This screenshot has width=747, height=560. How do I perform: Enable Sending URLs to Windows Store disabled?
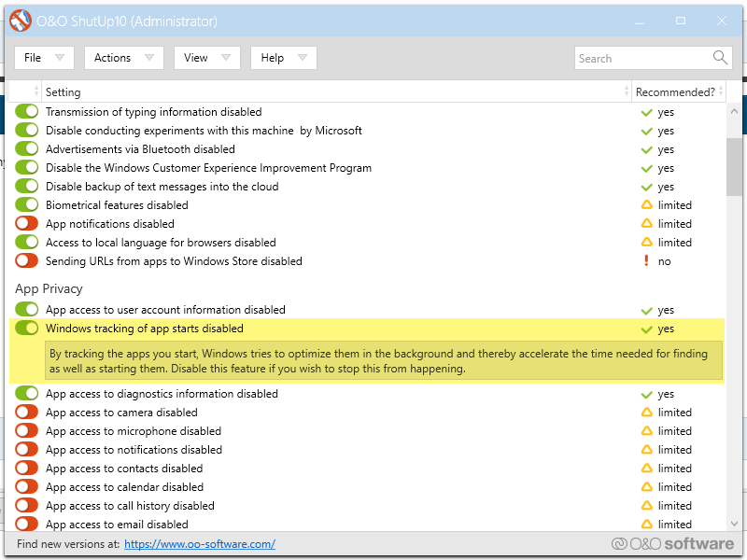tap(27, 260)
